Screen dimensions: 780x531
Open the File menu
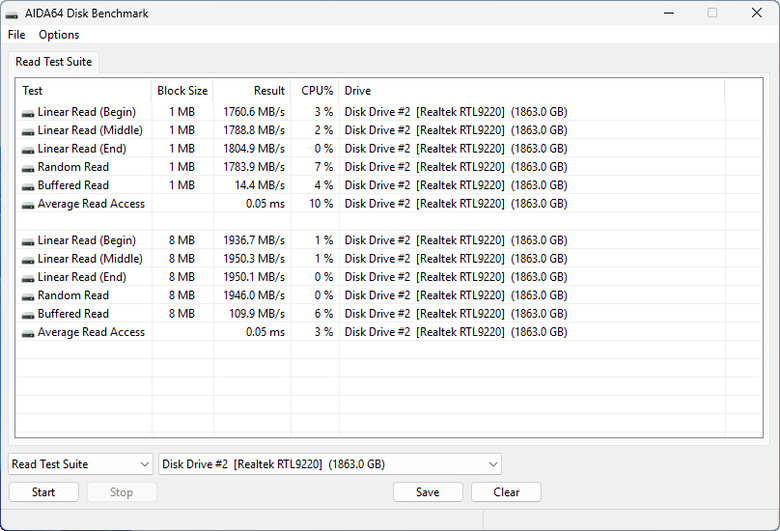pos(16,35)
